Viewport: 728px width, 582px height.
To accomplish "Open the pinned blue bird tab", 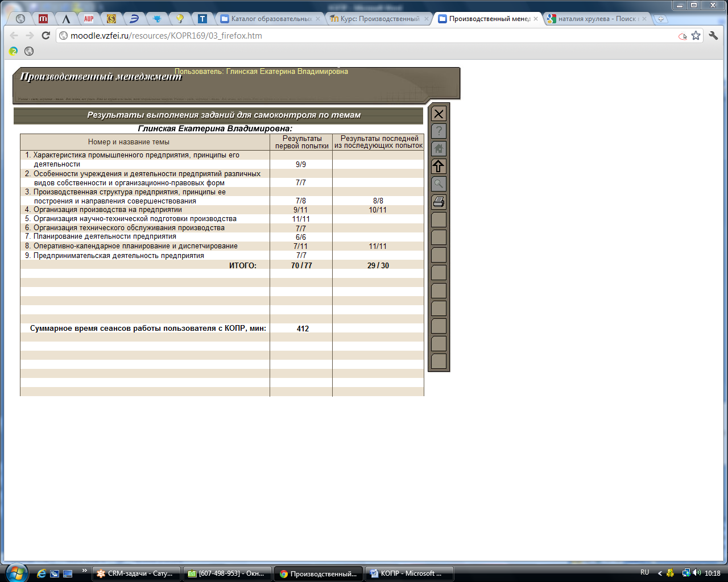I will [157, 19].
